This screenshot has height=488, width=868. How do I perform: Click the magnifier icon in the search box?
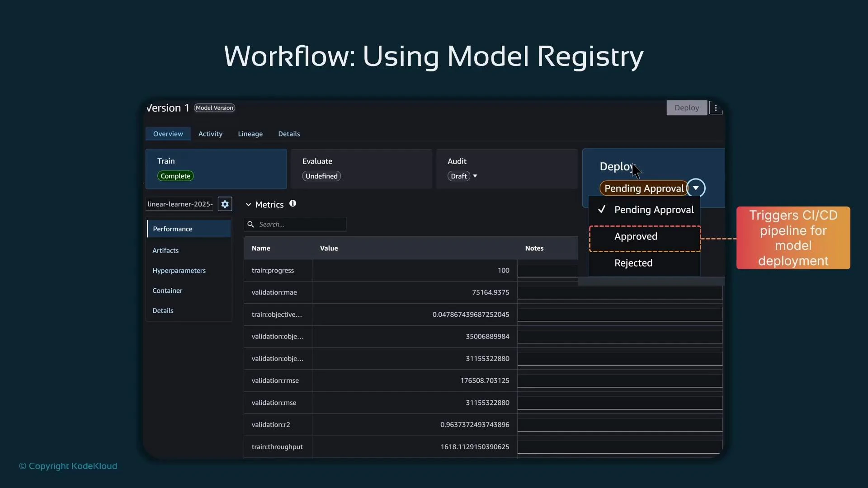click(251, 224)
